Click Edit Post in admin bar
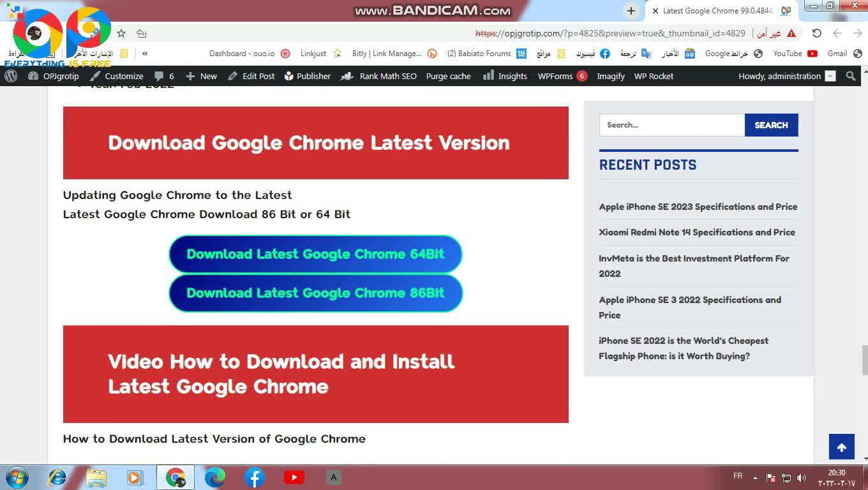868x490 pixels. (x=251, y=76)
